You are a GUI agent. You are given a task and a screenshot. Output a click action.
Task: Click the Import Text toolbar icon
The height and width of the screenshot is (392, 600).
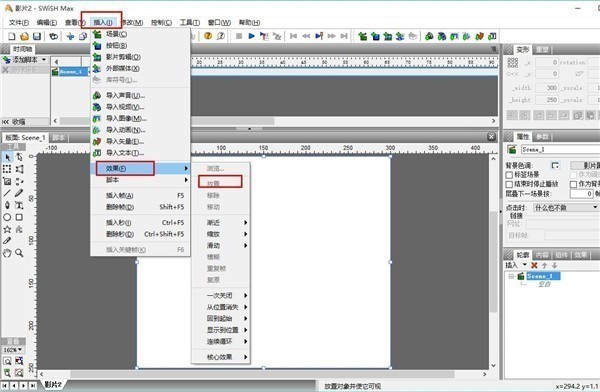coord(492,36)
